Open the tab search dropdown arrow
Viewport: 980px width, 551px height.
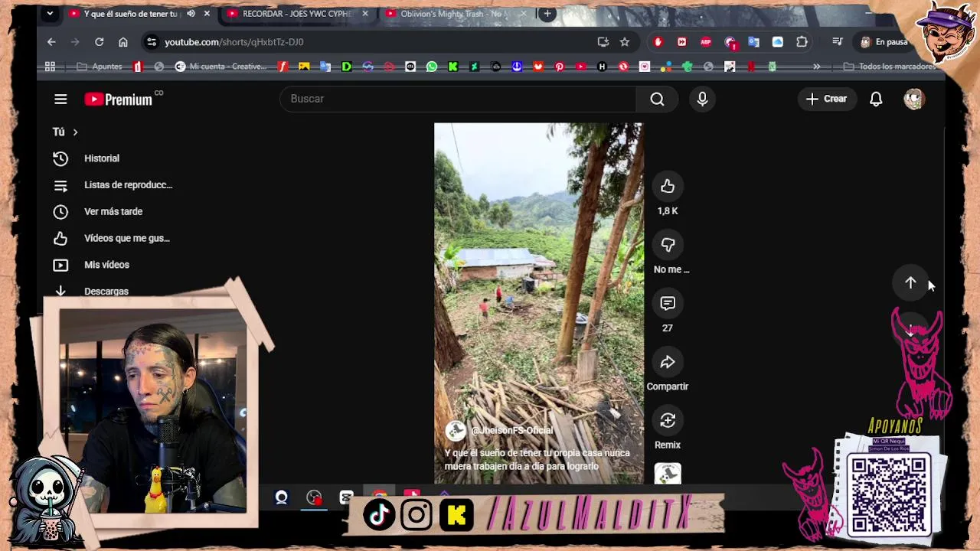[x=50, y=14]
